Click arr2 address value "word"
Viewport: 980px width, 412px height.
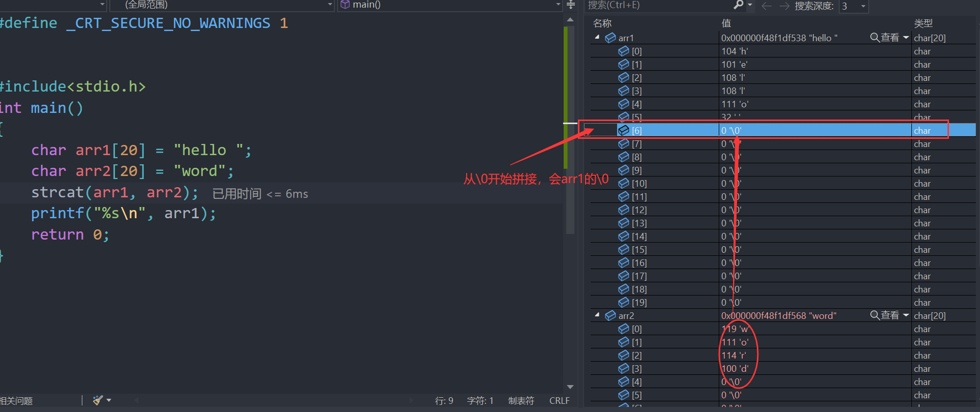click(779, 315)
